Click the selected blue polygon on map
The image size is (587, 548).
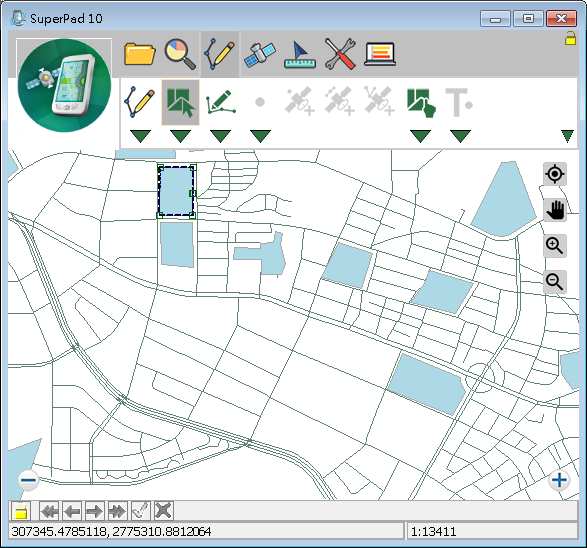pyautogui.click(x=176, y=191)
